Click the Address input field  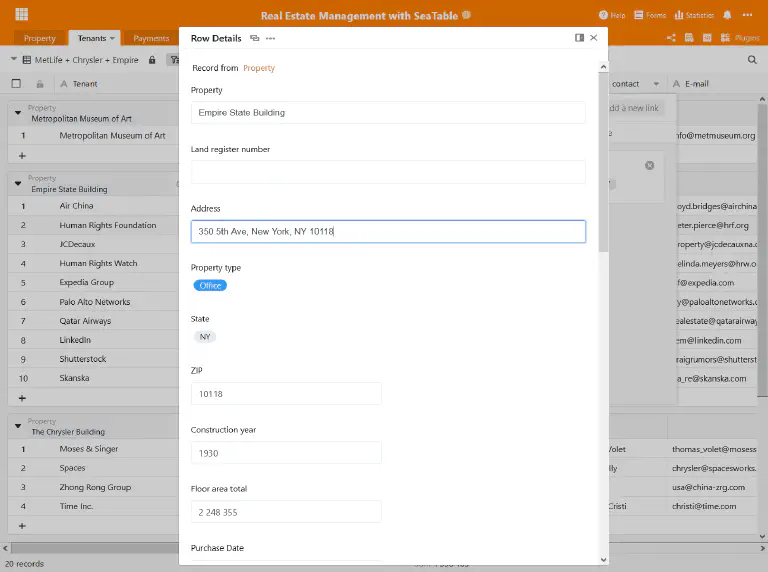(x=388, y=231)
